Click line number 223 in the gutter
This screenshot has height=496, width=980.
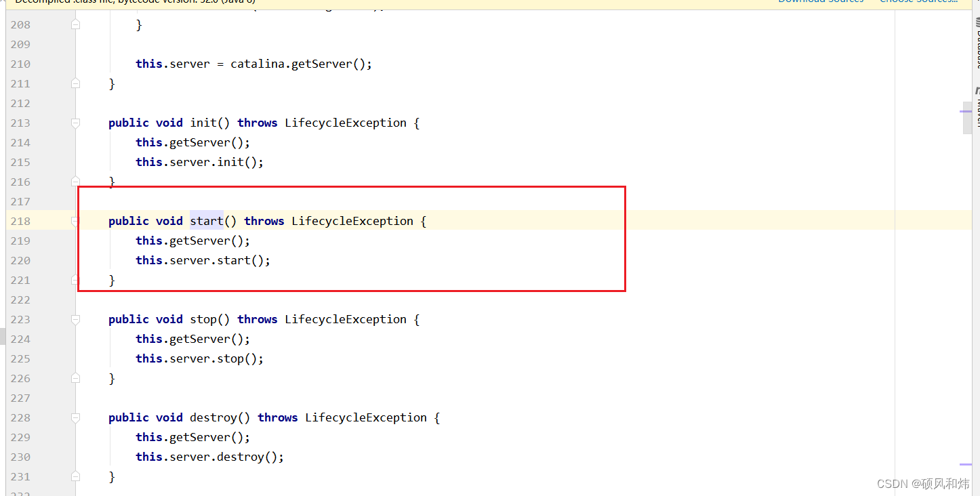pos(20,319)
